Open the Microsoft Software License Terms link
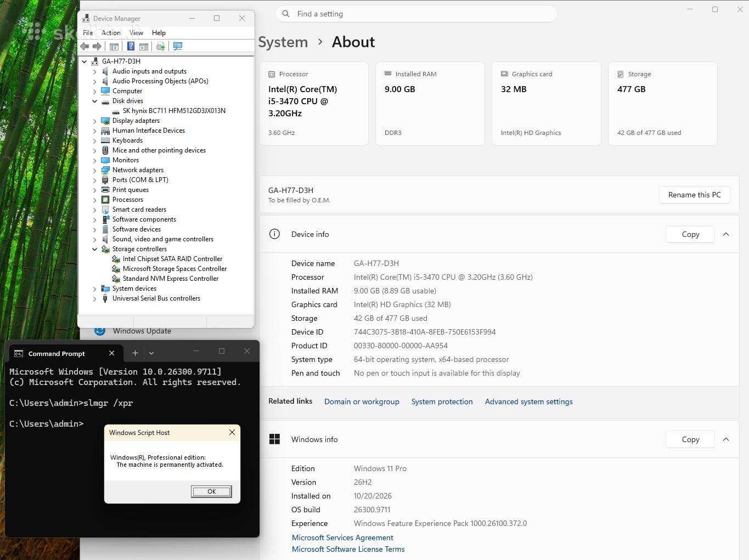Screen dimensions: 749x560 tap(348, 549)
